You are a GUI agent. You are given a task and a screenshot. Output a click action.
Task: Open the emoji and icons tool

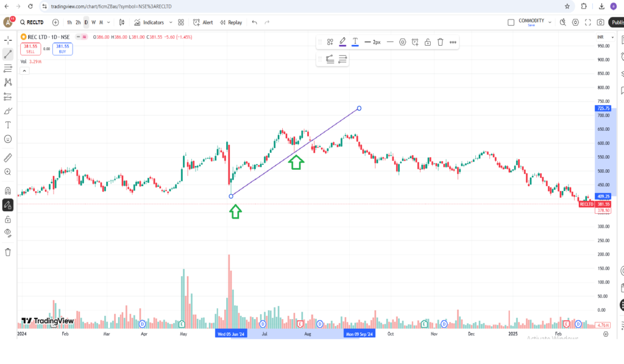coord(8,139)
